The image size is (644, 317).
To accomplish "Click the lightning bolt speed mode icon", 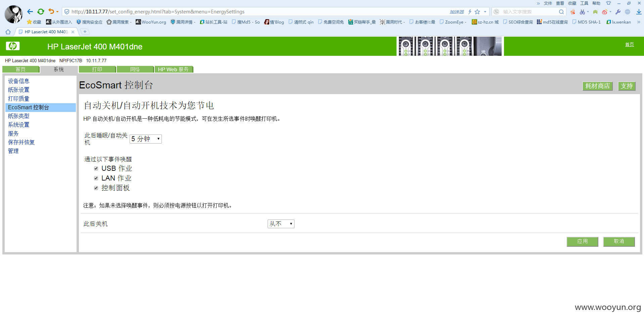I will [470, 12].
